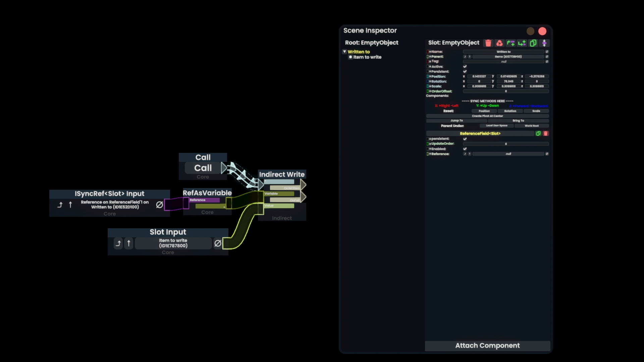The height and width of the screenshot is (362, 644).
Task: Toggle the component Enabled checkbox
Action: (465, 149)
